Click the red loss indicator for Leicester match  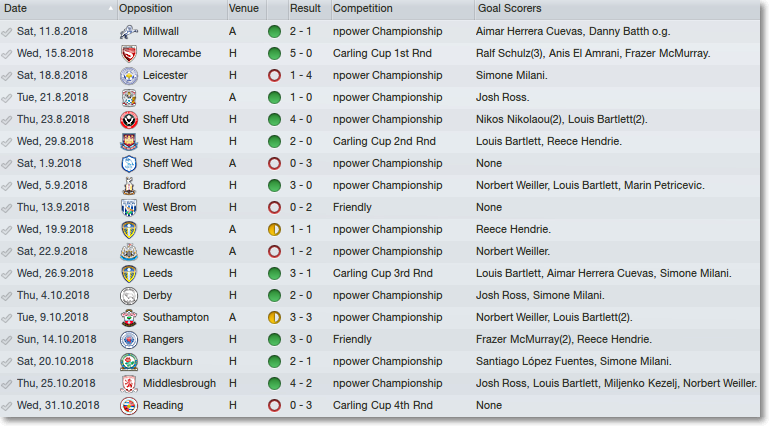(x=275, y=75)
